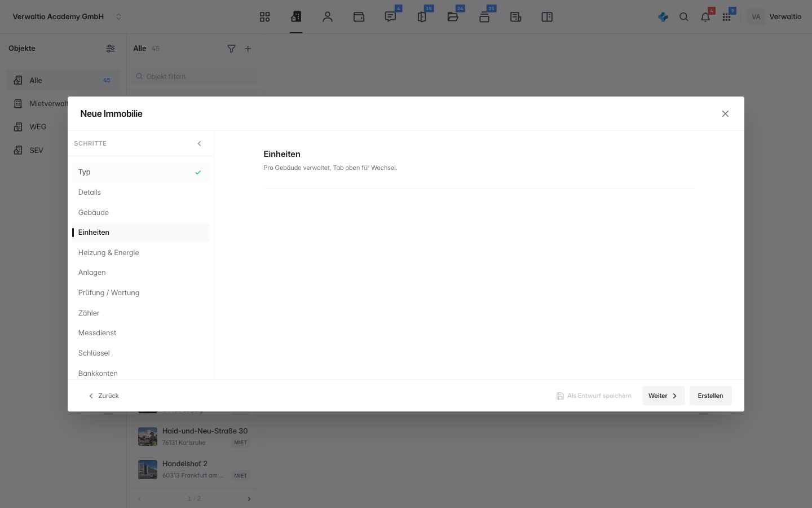
Task: Open the buildings (Objekte) icon in top navigation
Action: point(296,17)
